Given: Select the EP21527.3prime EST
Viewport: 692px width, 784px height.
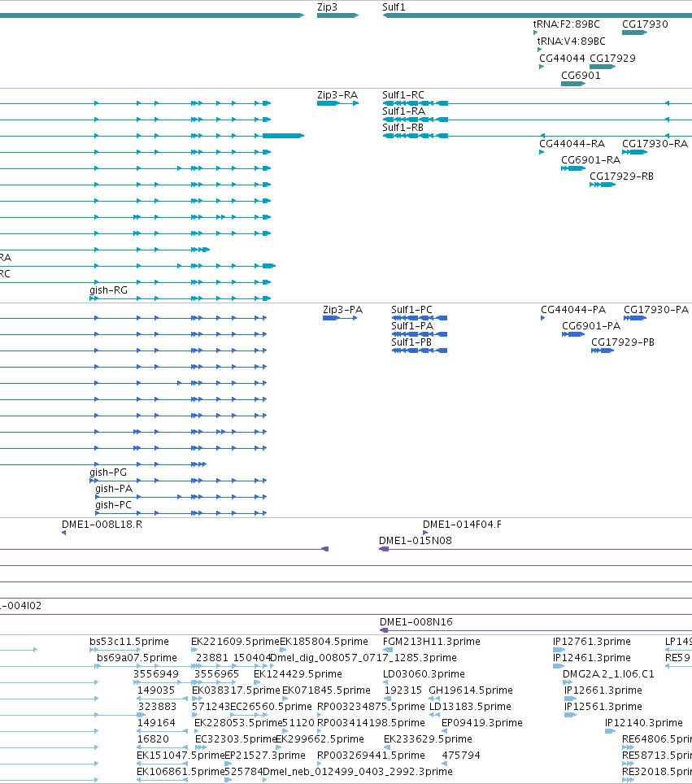Looking at the screenshot, I should coord(228,764).
